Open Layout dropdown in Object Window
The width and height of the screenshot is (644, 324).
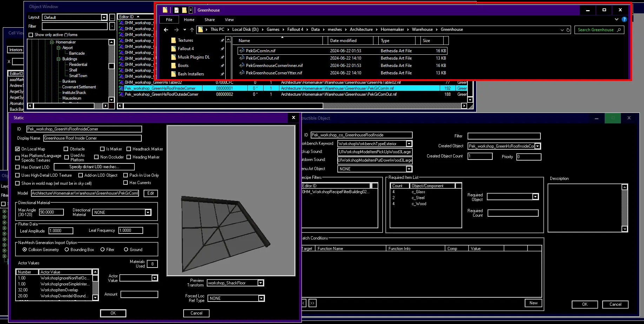pyautogui.click(x=104, y=18)
